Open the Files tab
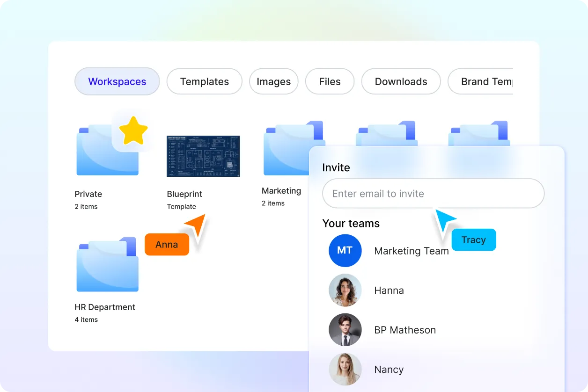Image resolution: width=588 pixels, height=392 pixels. [x=330, y=81]
